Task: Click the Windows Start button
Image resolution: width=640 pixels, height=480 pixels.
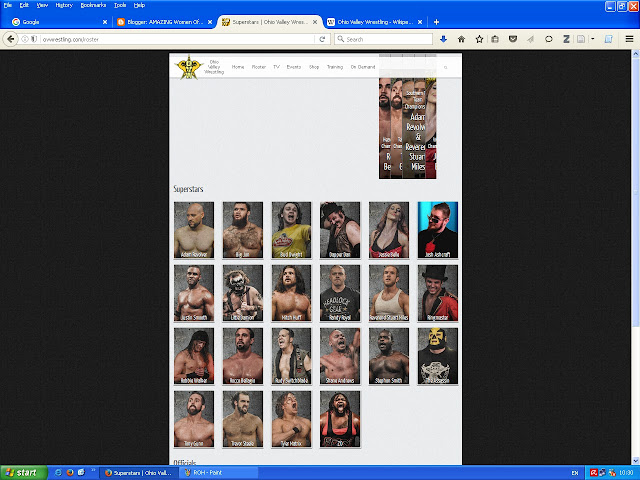Action: point(24,473)
